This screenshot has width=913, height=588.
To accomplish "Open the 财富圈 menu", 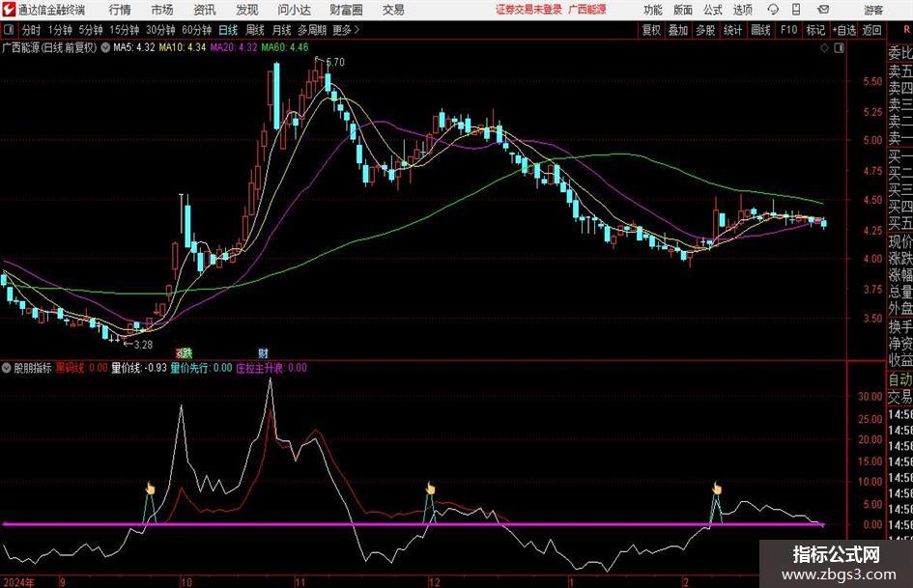I will [346, 10].
